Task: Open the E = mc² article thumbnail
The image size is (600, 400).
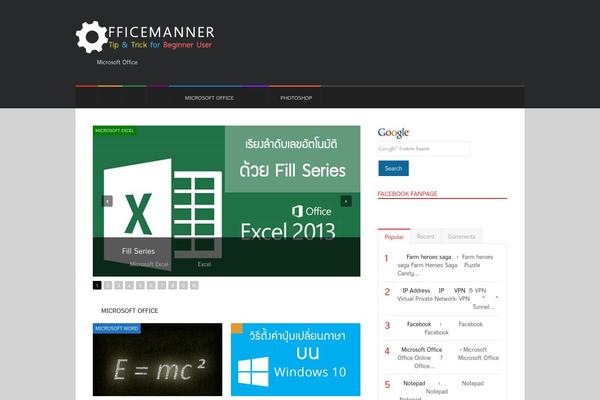Action: click(157, 359)
